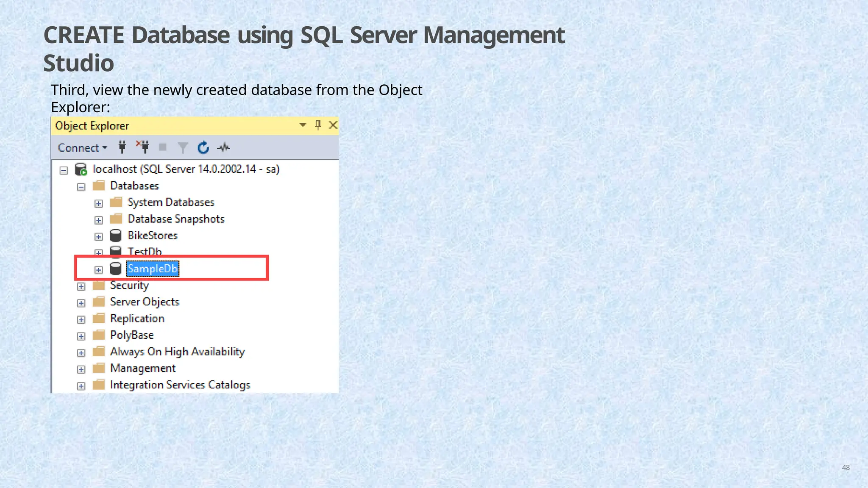This screenshot has width=868, height=488.
Task: Expand the Replication folder node
Action: pyautogui.click(x=81, y=319)
